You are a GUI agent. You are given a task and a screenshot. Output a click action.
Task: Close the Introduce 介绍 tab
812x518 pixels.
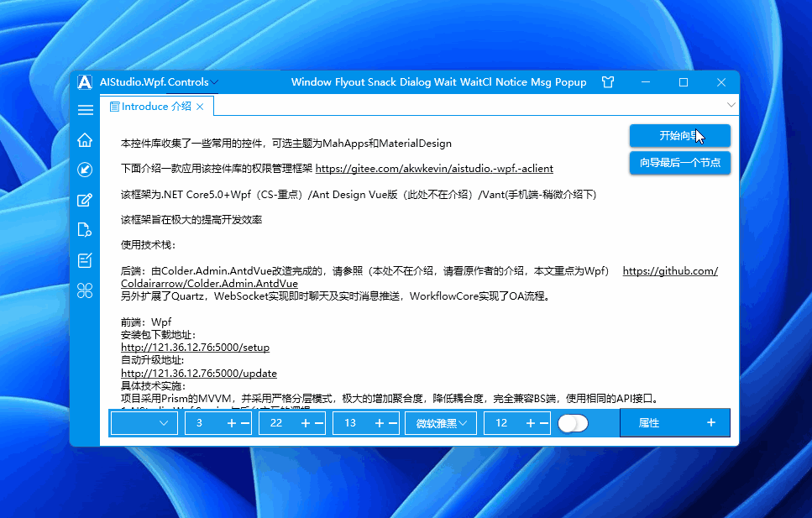[200, 107]
